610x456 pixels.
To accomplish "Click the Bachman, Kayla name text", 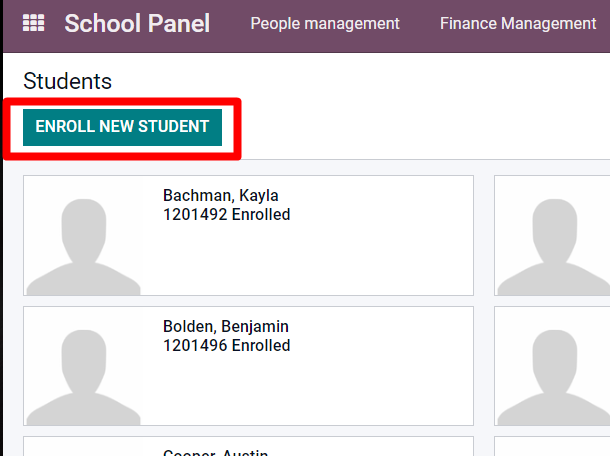I will coord(221,195).
